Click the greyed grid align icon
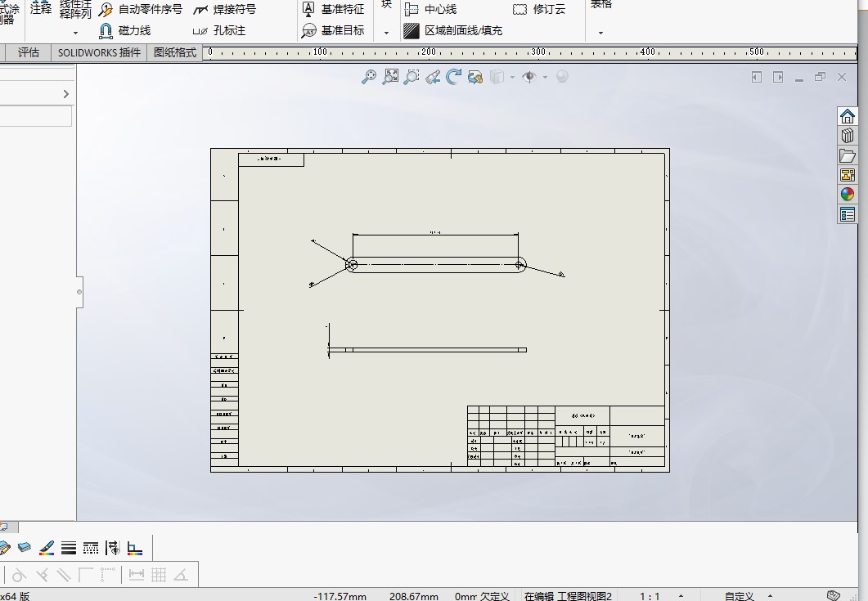The image size is (868, 601). pyautogui.click(x=159, y=575)
